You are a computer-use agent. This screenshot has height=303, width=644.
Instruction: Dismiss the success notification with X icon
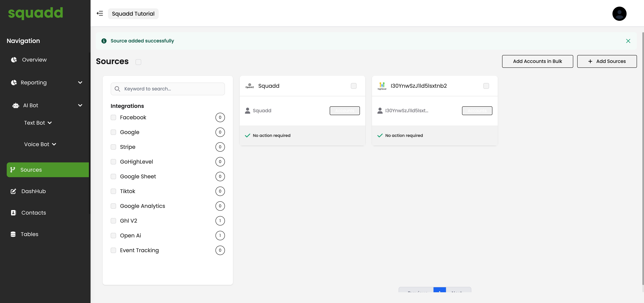(628, 41)
